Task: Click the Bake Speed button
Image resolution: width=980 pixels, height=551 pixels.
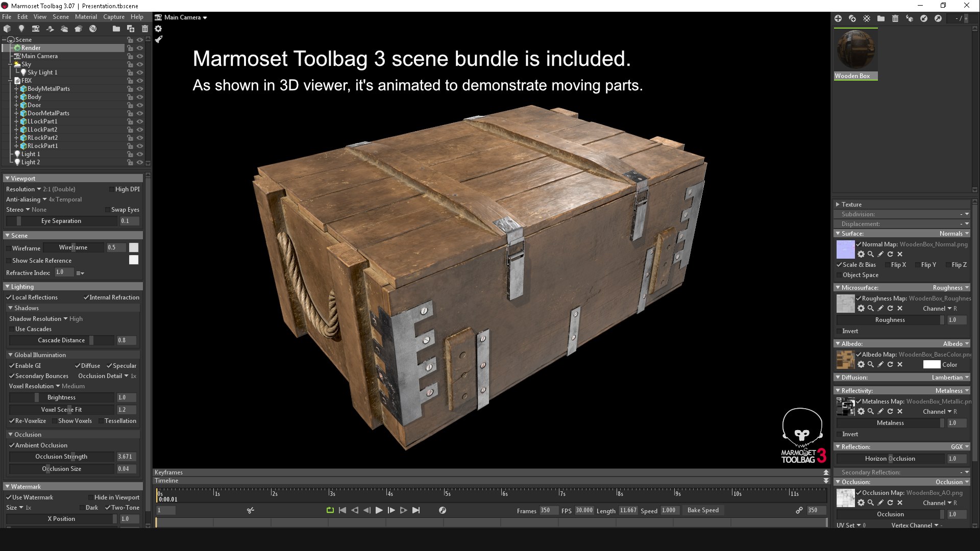Action: click(x=703, y=510)
